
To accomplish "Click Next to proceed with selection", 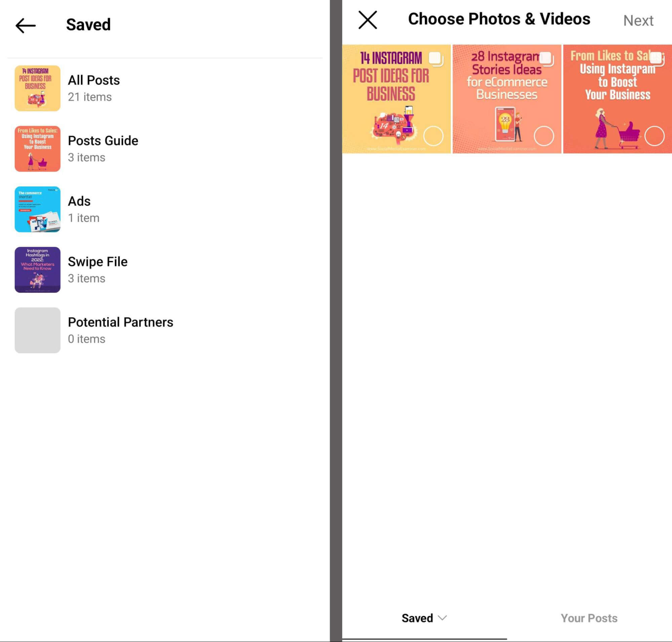I will (638, 21).
